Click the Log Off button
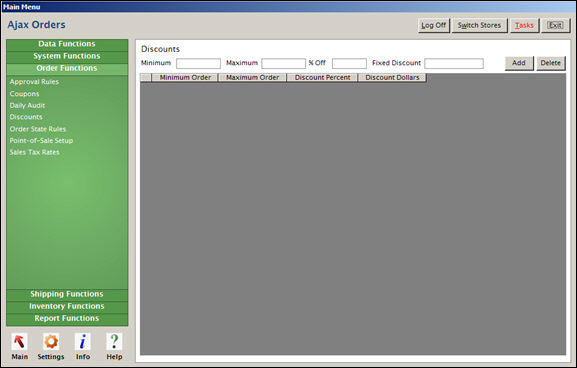 click(x=433, y=25)
